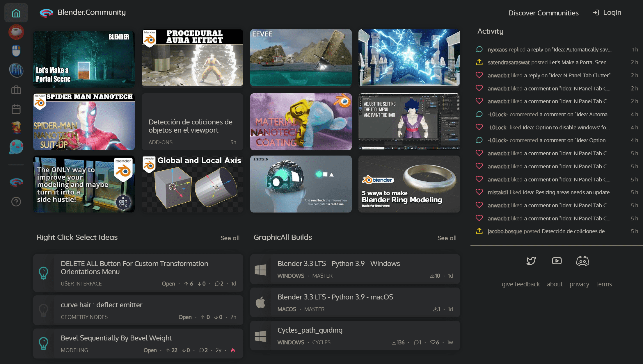Click the Blender Community logo at sidebar bottom
Image resolution: width=643 pixels, height=364 pixels.
pyautogui.click(x=16, y=182)
